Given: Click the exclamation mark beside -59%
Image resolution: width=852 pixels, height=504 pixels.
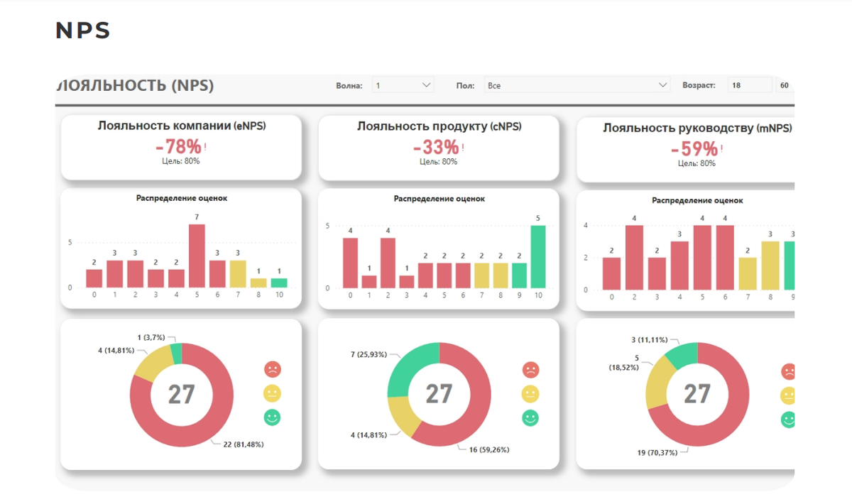Looking at the screenshot, I should (x=722, y=149).
